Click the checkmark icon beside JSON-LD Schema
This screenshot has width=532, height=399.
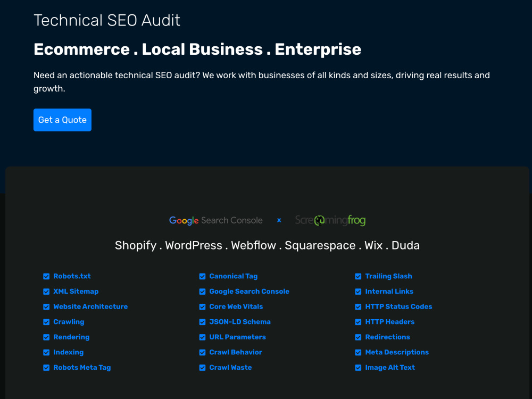[203, 322]
